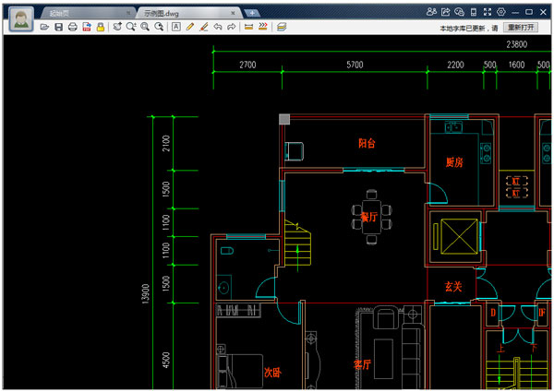
Task: Click the share export icon in title bar
Action: (446, 12)
